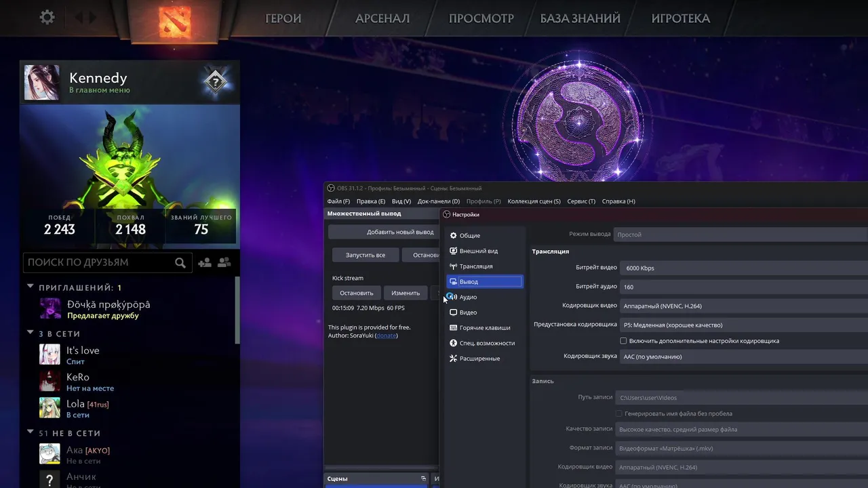Click the Горячие клавиши keyboard icon
Viewport: 868px width, 488px height.
pyautogui.click(x=454, y=327)
